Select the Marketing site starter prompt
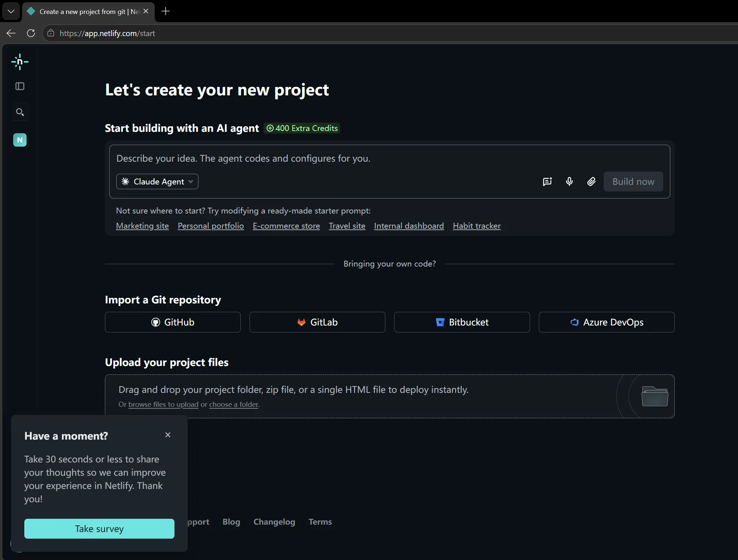 pyautogui.click(x=142, y=226)
